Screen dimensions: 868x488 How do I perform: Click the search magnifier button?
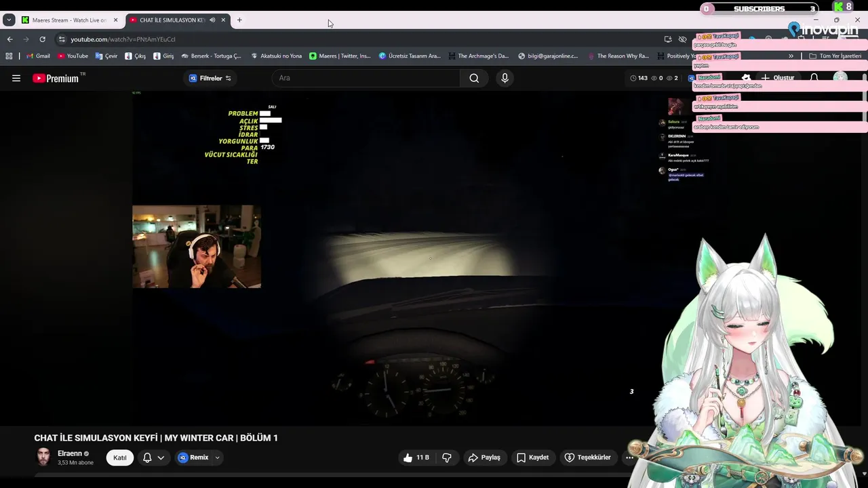click(x=474, y=78)
